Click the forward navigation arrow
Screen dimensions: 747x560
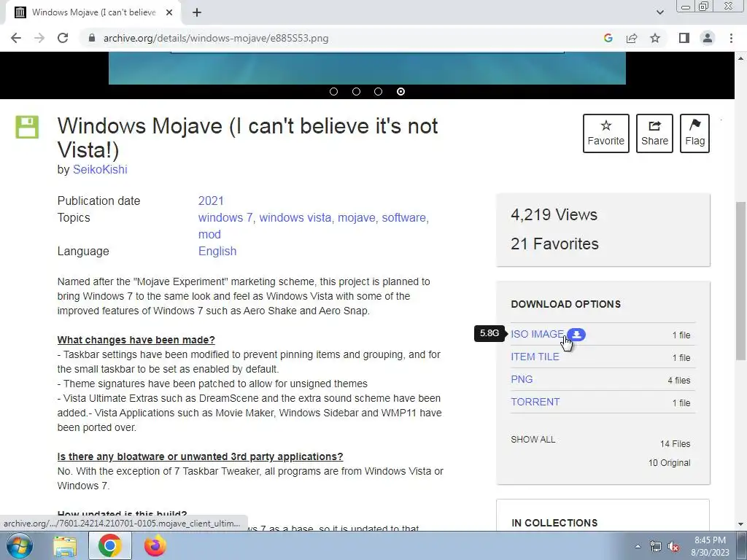click(x=39, y=38)
